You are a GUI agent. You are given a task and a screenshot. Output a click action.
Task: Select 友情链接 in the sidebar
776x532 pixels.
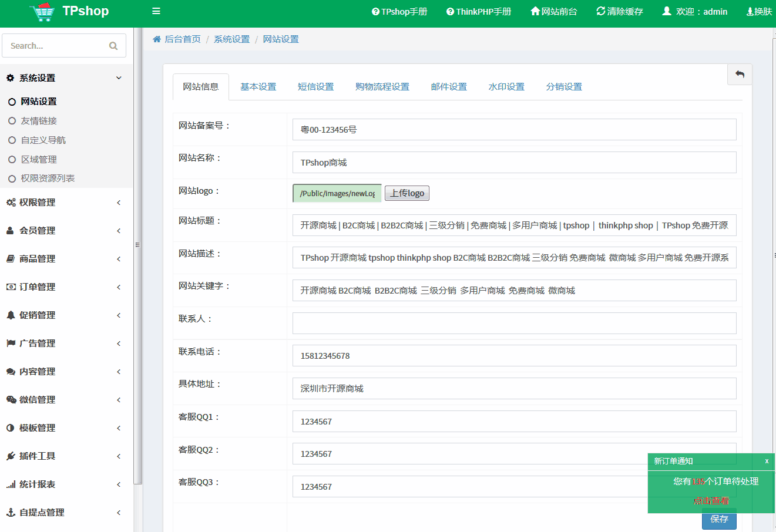pyautogui.click(x=39, y=121)
